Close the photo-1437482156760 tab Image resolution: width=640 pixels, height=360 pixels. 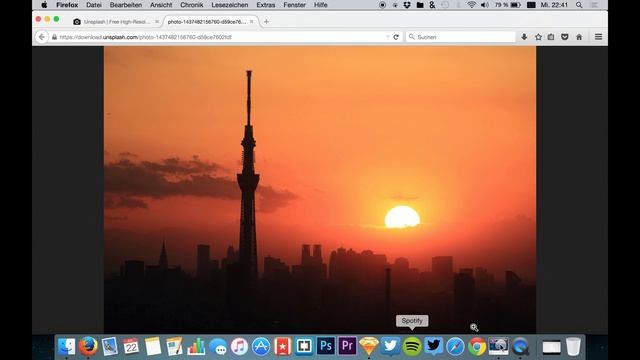coord(252,22)
